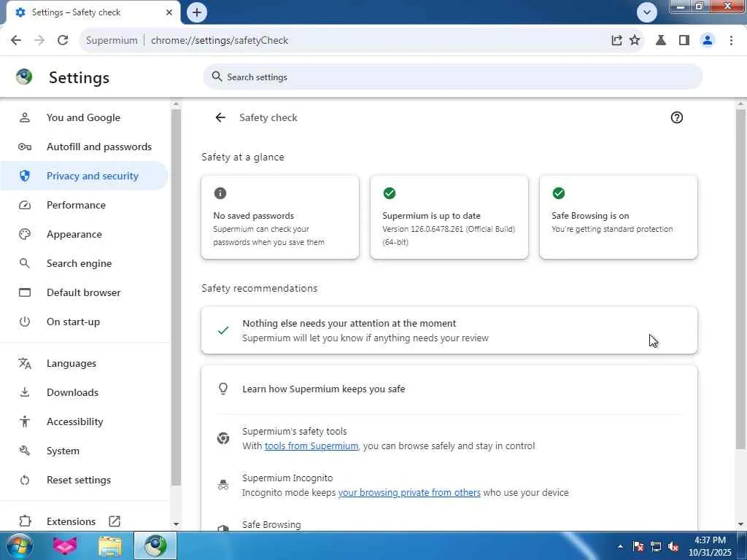Click the Search settings field

coord(452,77)
